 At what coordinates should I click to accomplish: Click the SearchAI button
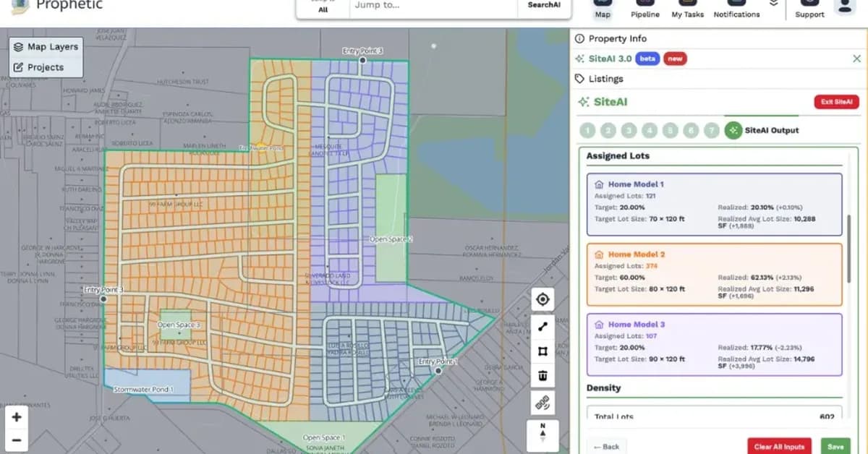click(x=544, y=6)
